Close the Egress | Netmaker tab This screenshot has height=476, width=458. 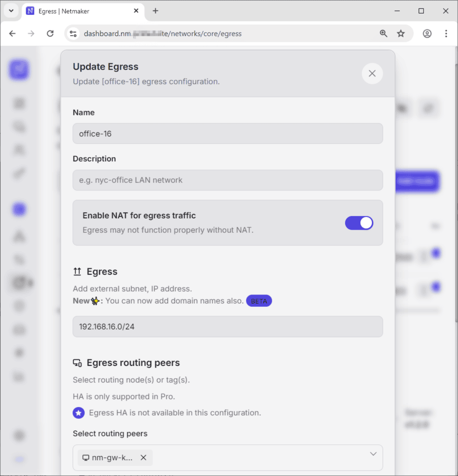click(x=136, y=11)
